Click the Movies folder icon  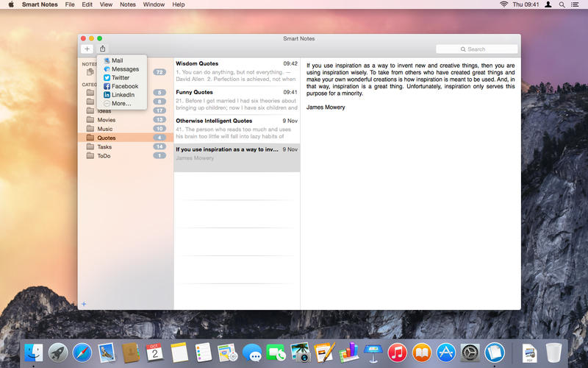(x=90, y=119)
